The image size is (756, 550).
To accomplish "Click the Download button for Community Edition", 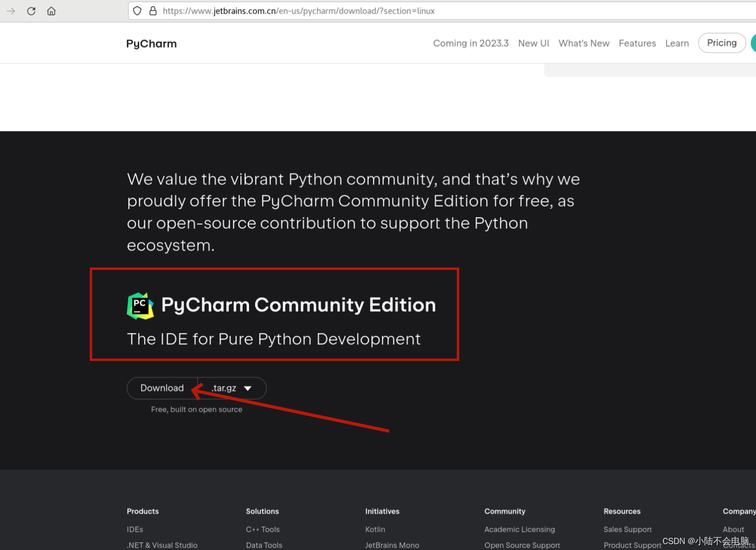I will click(162, 388).
